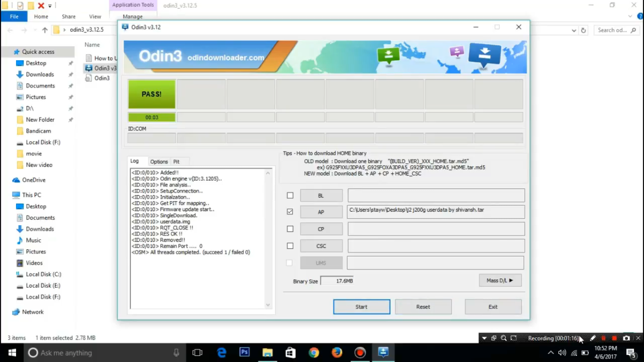Image resolution: width=644 pixels, height=362 pixels.
Task: Open Network in navigation pane
Action: [33, 312]
